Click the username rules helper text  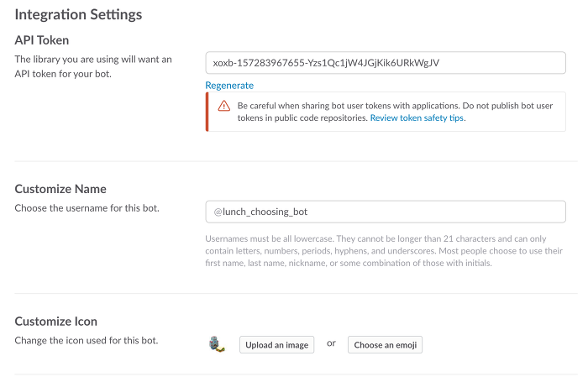click(384, 251)
